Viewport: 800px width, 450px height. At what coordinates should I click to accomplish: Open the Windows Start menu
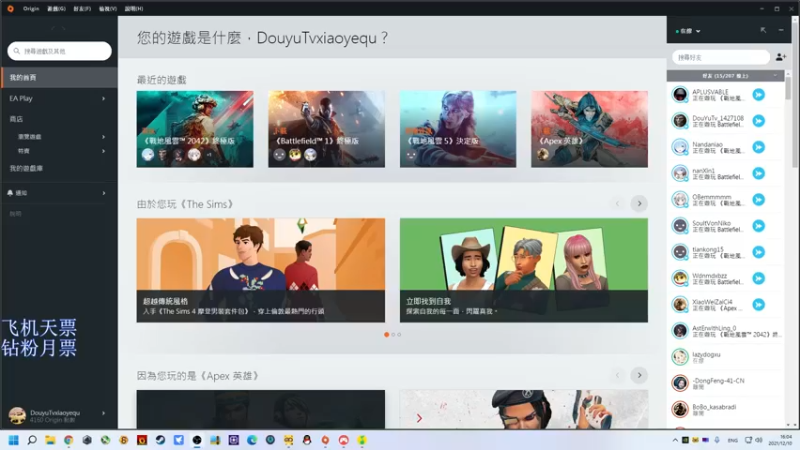pyautogui.click(x=14, y=440)
